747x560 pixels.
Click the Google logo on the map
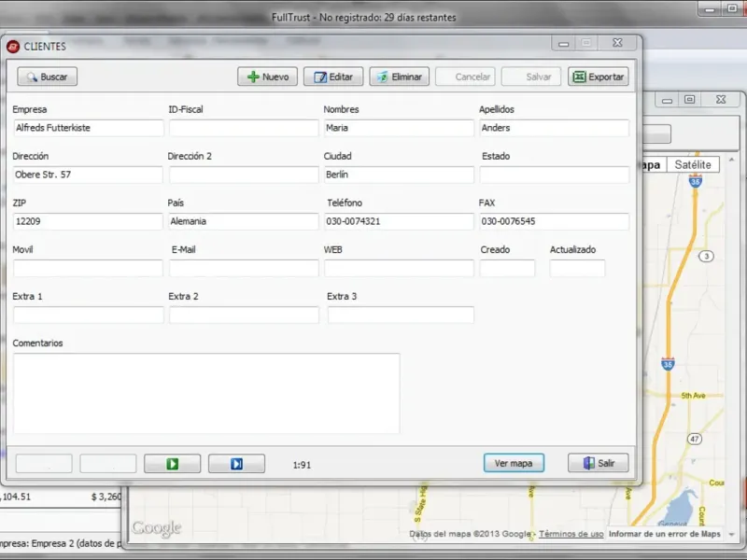point(157,527)
